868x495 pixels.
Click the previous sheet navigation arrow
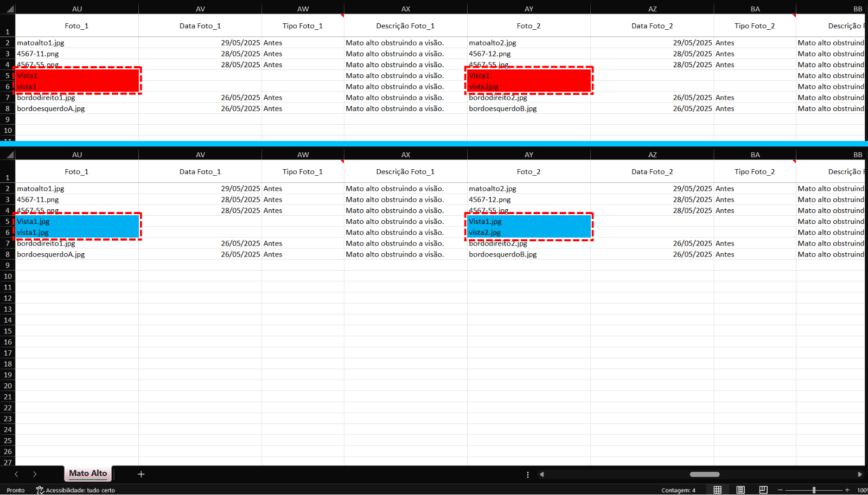(16, 474)
